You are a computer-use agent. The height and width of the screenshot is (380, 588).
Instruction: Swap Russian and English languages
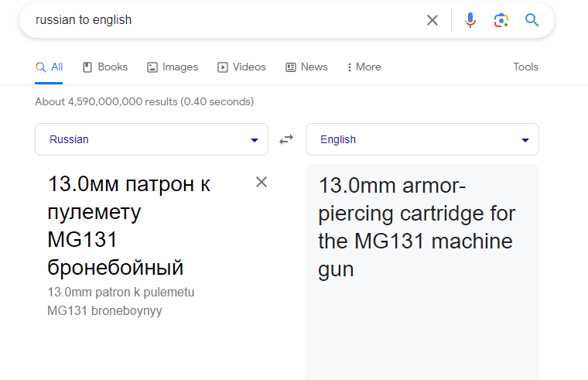tap(286, 139)
